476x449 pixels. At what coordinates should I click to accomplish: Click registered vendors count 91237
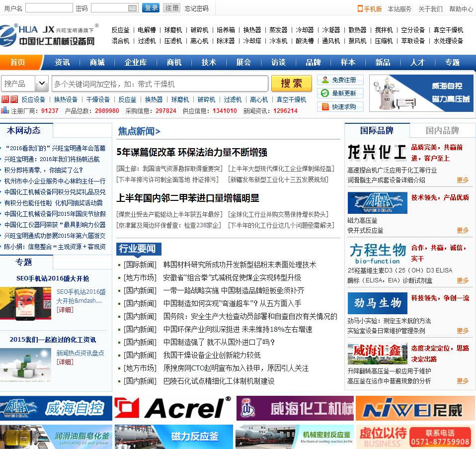(x=50, y=110)
